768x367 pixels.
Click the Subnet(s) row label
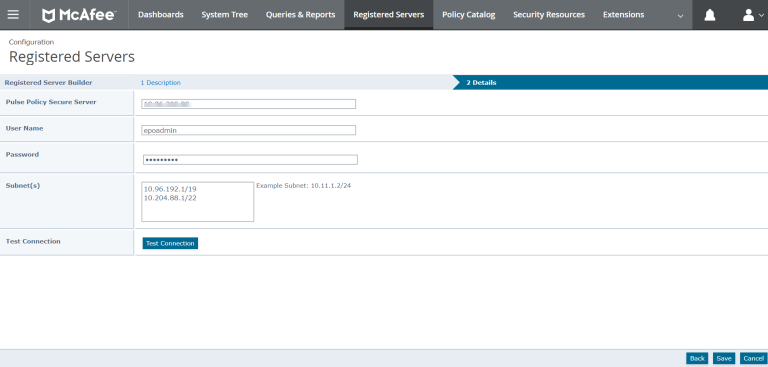click(x=23, y=186)
